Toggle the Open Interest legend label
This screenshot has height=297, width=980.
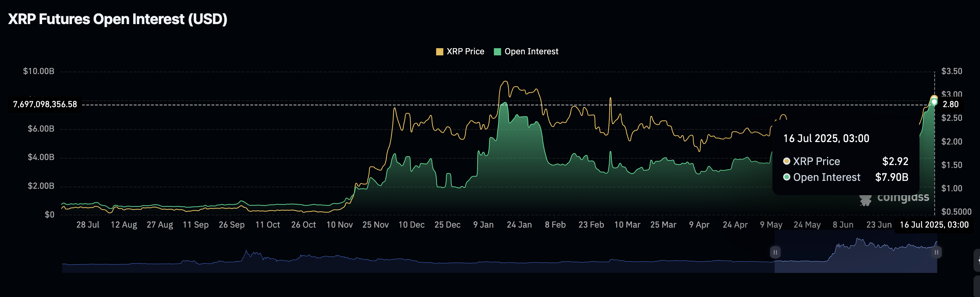pyautogui.click(x=531, y=52)
